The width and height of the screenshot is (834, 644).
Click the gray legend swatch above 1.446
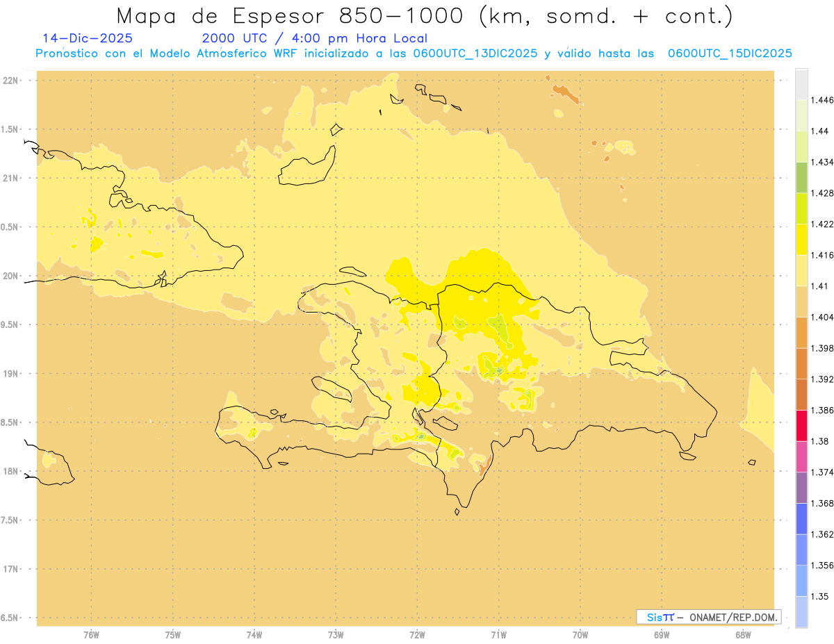801,84
